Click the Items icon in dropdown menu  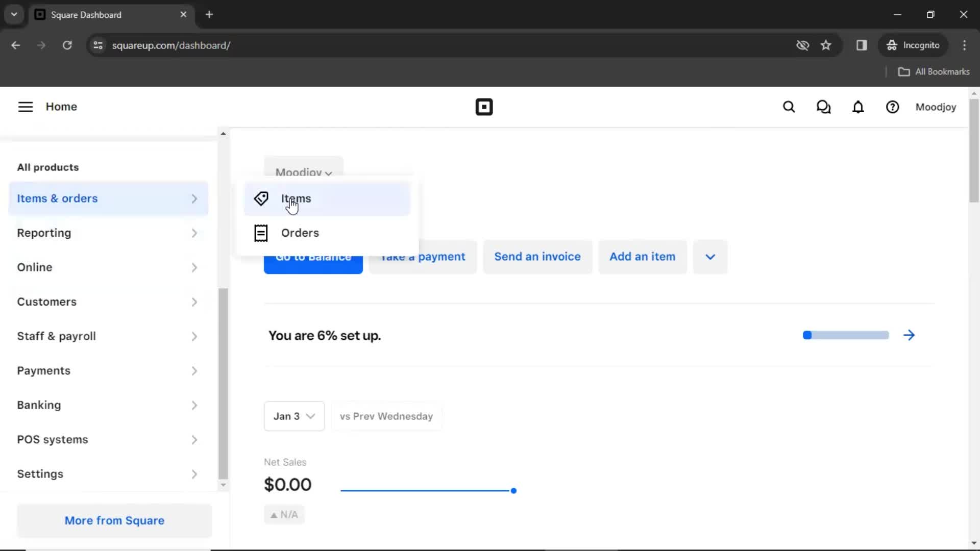coord(261,198)
